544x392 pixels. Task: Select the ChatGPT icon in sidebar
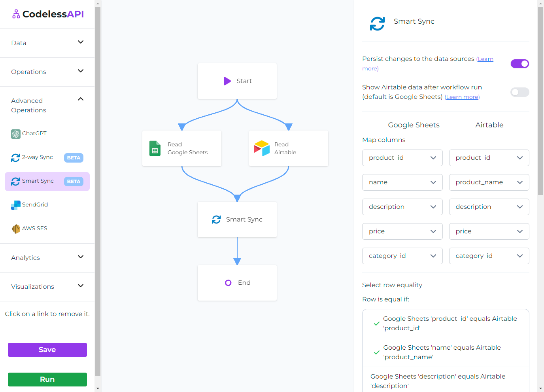point(16,134)
